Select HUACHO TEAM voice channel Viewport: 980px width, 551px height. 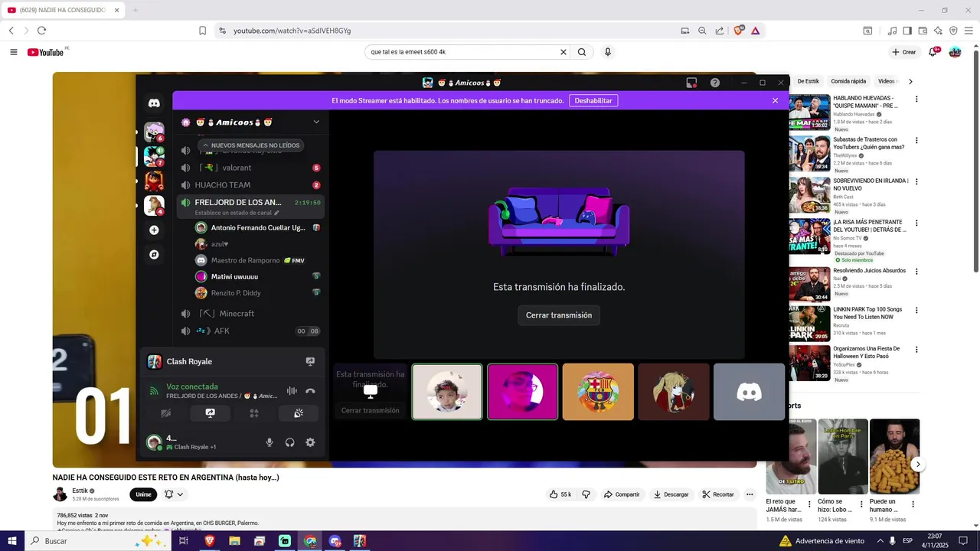(x=250, y=185)
